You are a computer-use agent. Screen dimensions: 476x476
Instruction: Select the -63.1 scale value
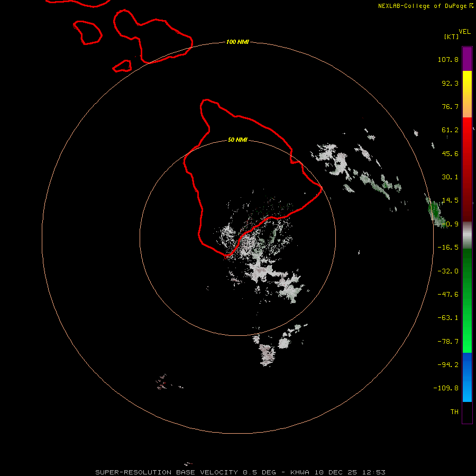click(448, 318)
